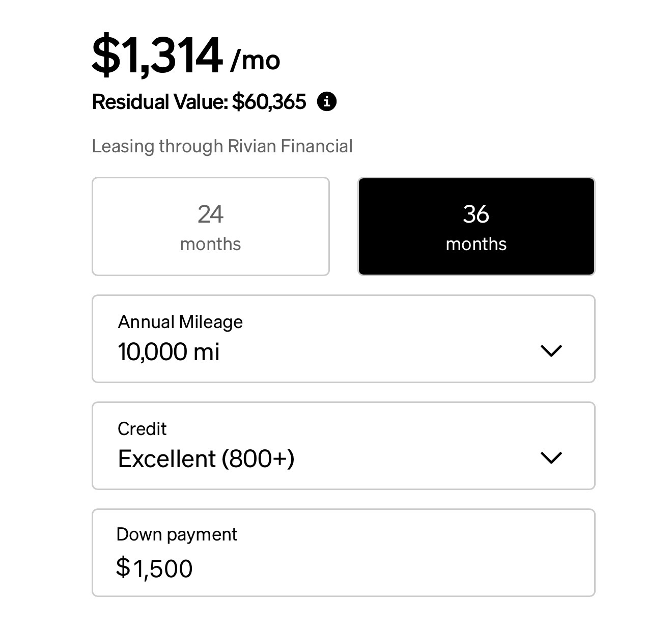Click the number 36 in black box
Screen dimensions: 672x622
tap(476, 214)
